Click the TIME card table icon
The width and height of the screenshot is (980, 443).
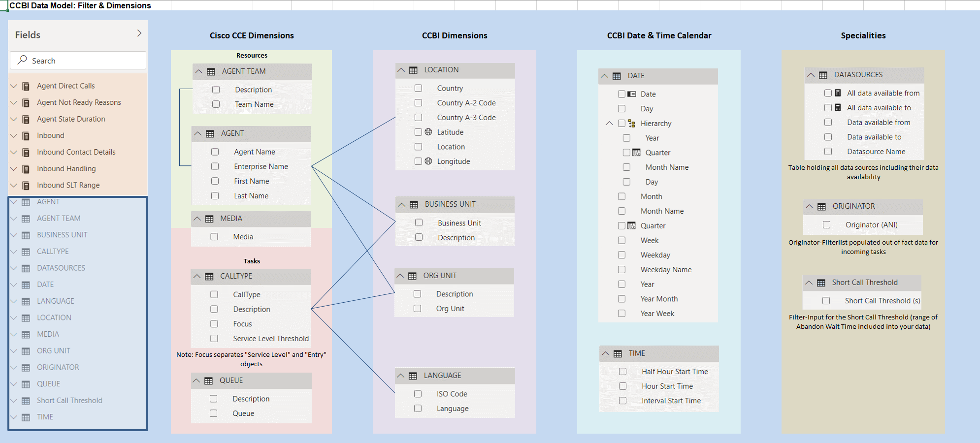tap(618, 354)
